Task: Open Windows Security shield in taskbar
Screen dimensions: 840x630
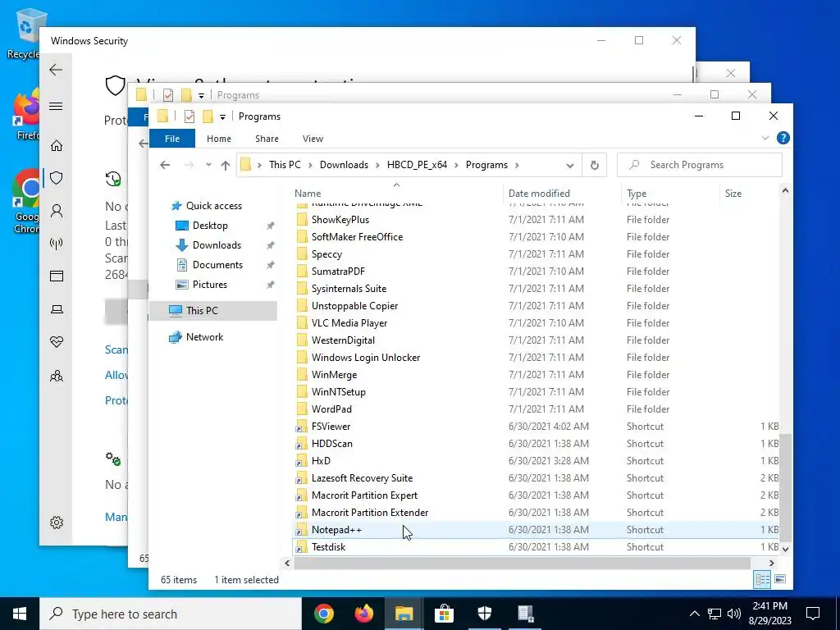Action: (484, 614)
